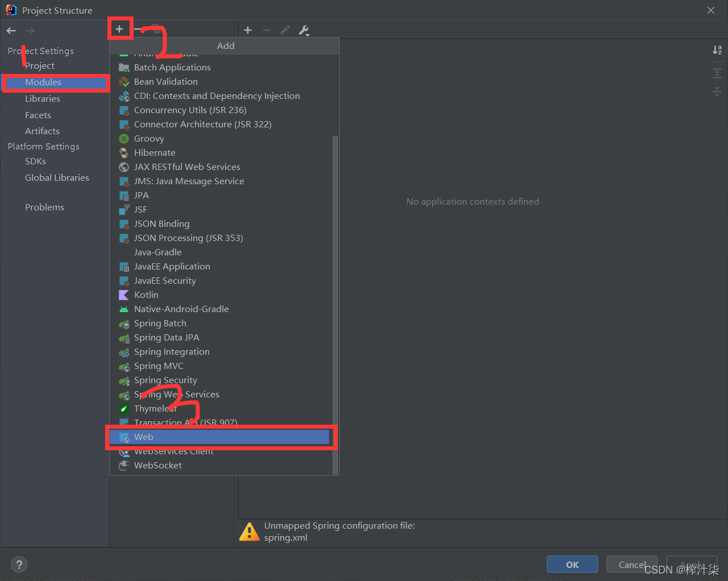Click the pencil edit icon
Image resolution: width=728 pixels, height=581 pixels.
[x=285, y=30]
